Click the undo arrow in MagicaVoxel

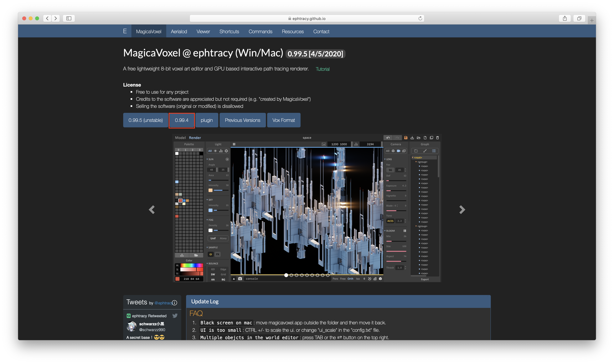coord(388,138)
